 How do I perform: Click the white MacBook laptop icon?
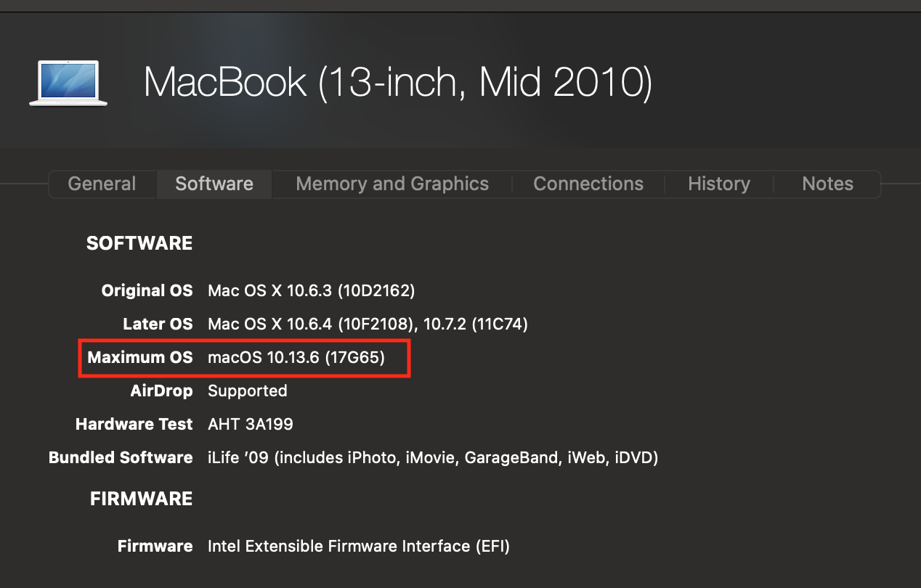[68, 83]
